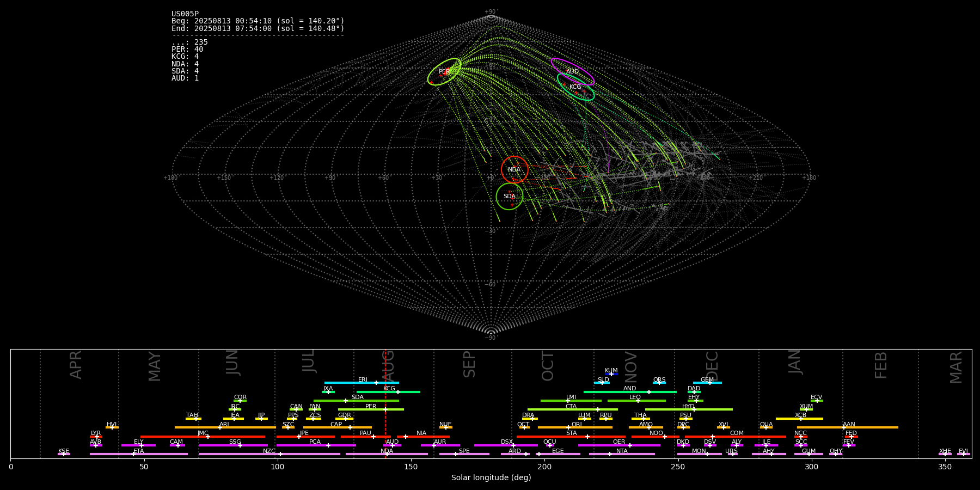The width and height of the screenshot is (980, 490).
Task: Click the red dashed current solar longitude line
Action: (x=385, y=403)
